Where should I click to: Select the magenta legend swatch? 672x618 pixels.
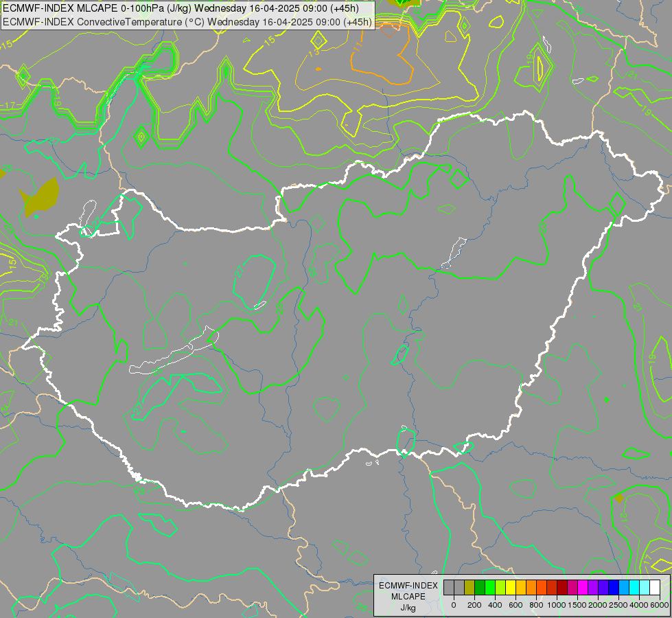[583, 588]
